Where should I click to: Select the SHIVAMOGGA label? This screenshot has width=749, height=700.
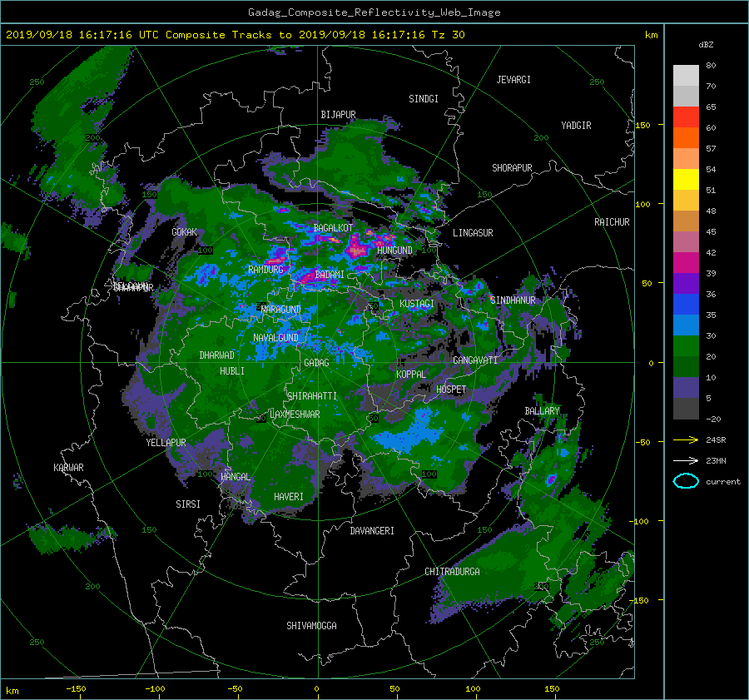311,626
